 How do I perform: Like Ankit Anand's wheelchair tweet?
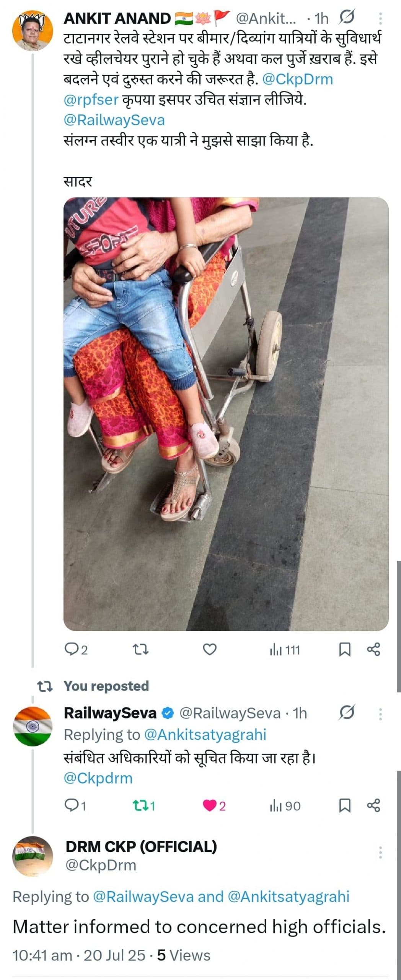pyautogui.click(x=209, y=649)
